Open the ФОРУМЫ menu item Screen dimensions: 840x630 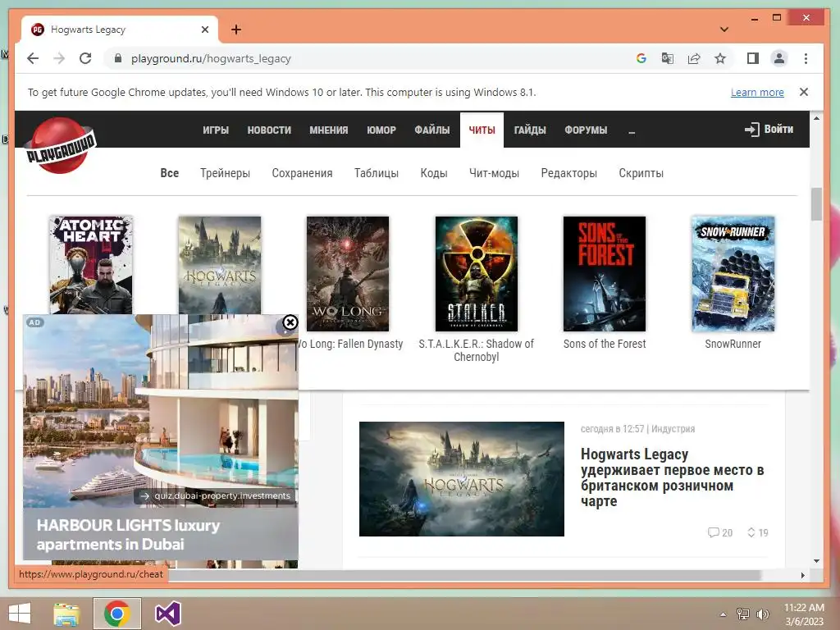click(x=586, y=130)
